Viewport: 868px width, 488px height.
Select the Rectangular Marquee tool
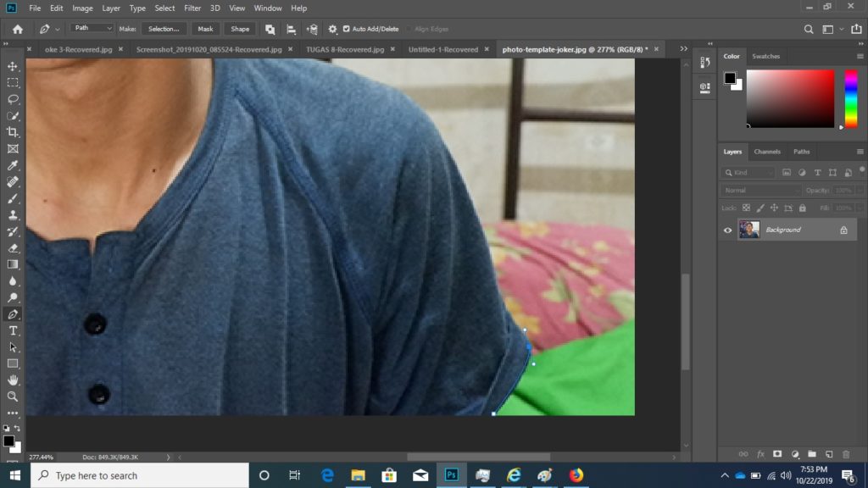click(13, 83)
